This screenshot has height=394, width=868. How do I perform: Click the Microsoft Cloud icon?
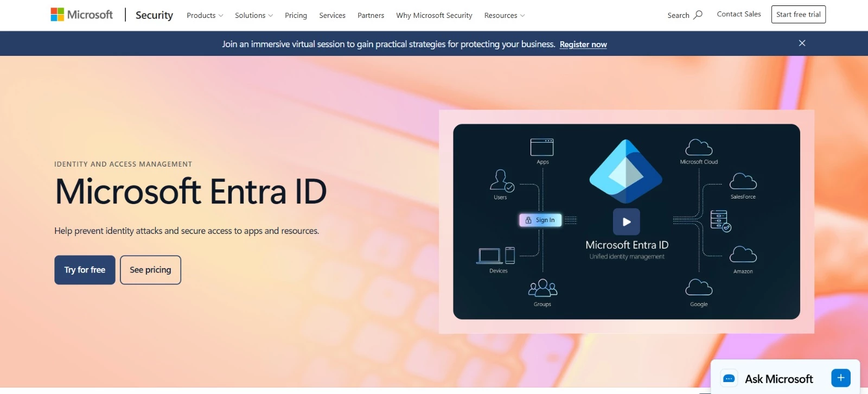(699, 147)
